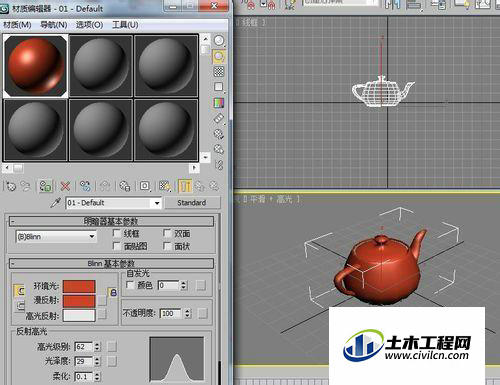Open the 环境光 ambient color swatch
500x385 pixels.
[x=79, y=287]
